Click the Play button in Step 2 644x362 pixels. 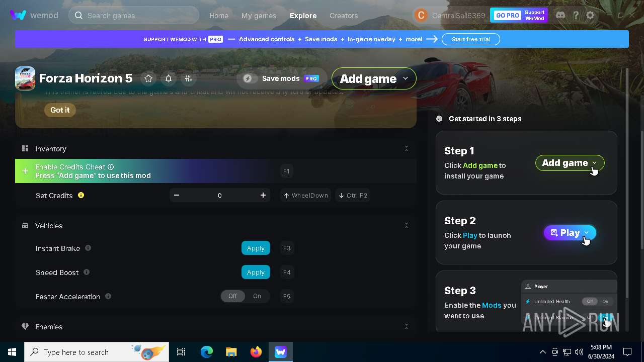tap(570, 233)
